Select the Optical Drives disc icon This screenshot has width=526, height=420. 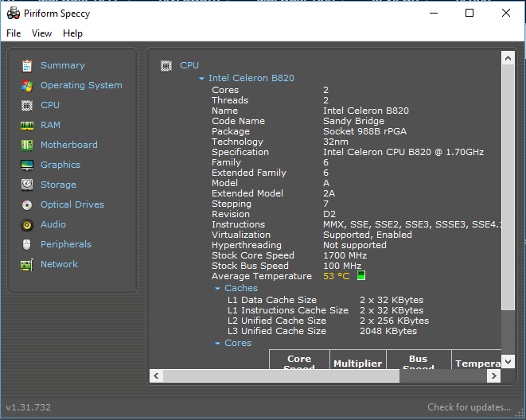(x=27, y=205)
